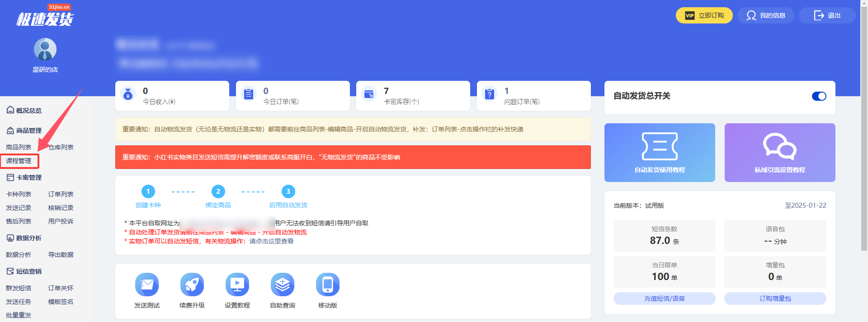Open 自动发货使用教程 card label
The image size is (868, 322).
[660, 170]
